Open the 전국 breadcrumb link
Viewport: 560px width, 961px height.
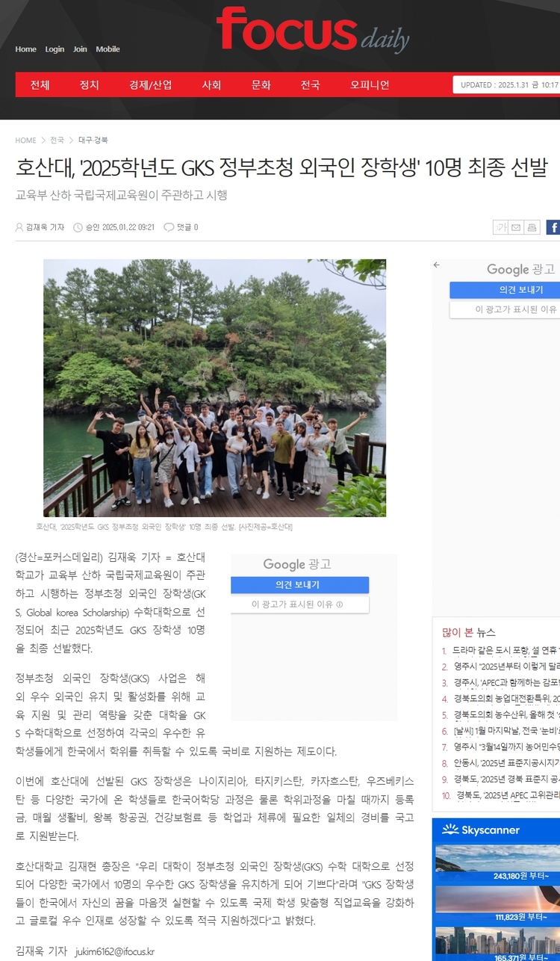click(57, 140)
